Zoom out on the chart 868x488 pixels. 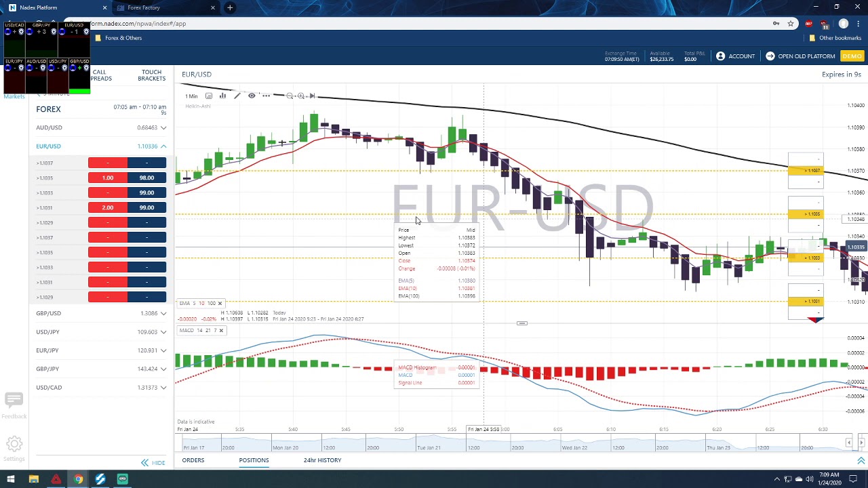pyautogui.click(x=290, y=96)
